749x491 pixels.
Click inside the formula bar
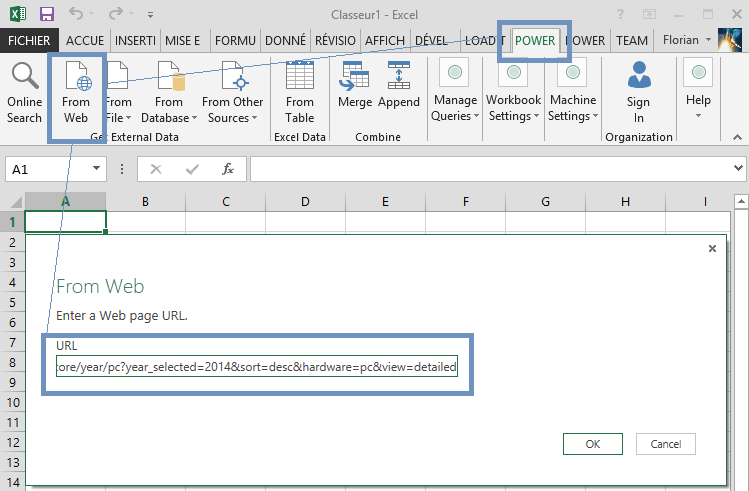pos(492,169)
